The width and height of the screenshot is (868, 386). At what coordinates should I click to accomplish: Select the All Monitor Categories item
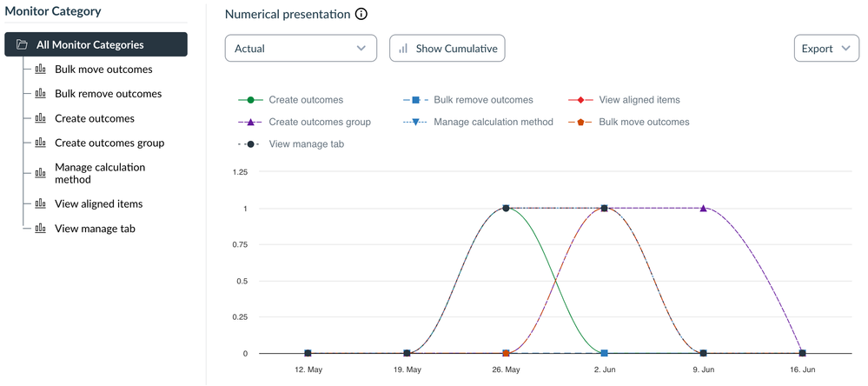[89, 44]
